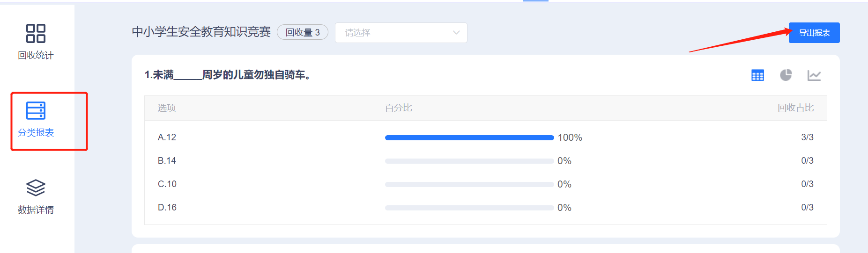Click the B.14 empty progress bar
Image resolution: width=868 pixels, height=253 pixels.
[x=469, y=161]
